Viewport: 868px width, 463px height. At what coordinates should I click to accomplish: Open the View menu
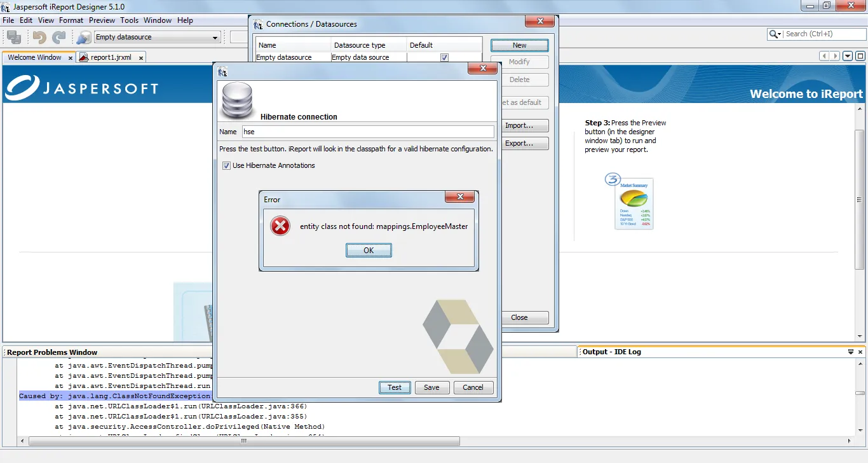[46, 20]
